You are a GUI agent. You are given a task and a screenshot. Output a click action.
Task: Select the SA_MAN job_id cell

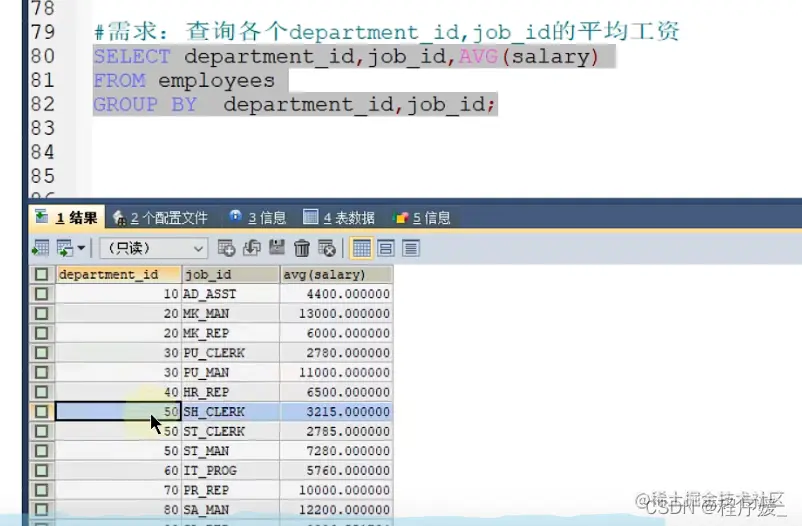231,510
